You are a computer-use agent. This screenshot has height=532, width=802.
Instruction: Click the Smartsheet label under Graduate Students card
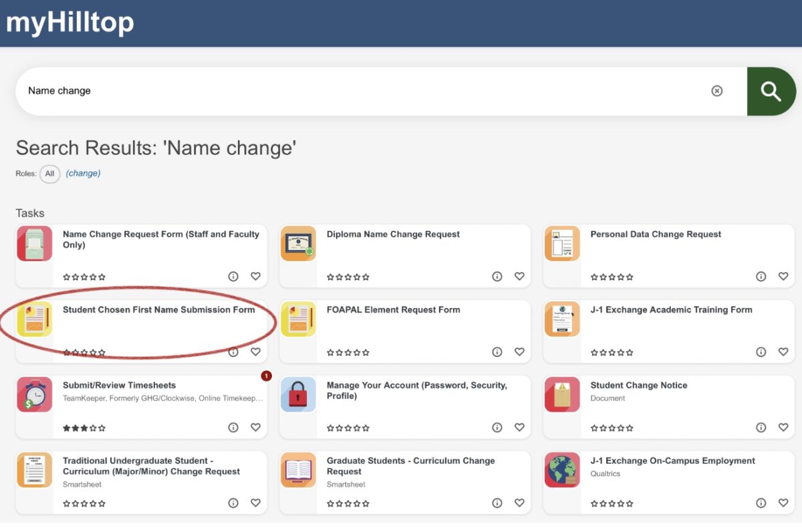346,485
